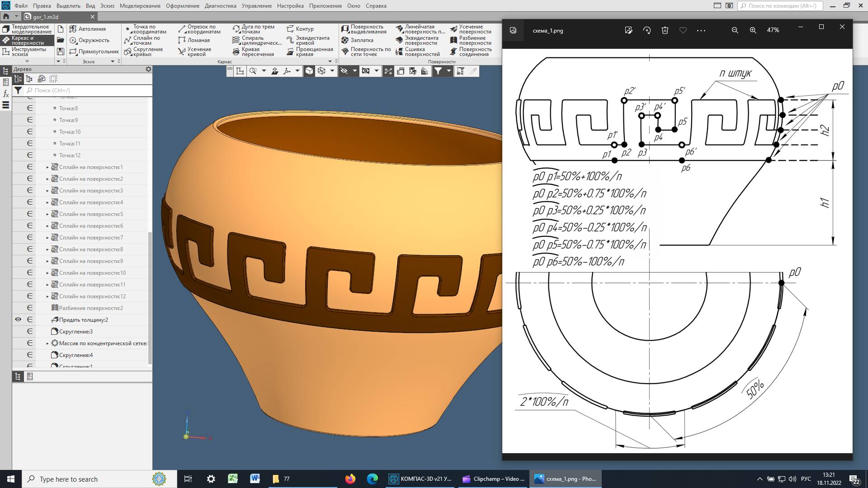The image size is (868, 488).
Task: Switch to the gor_1.m3d document tab
Action: pyautogui.click(x=46, y=17)
